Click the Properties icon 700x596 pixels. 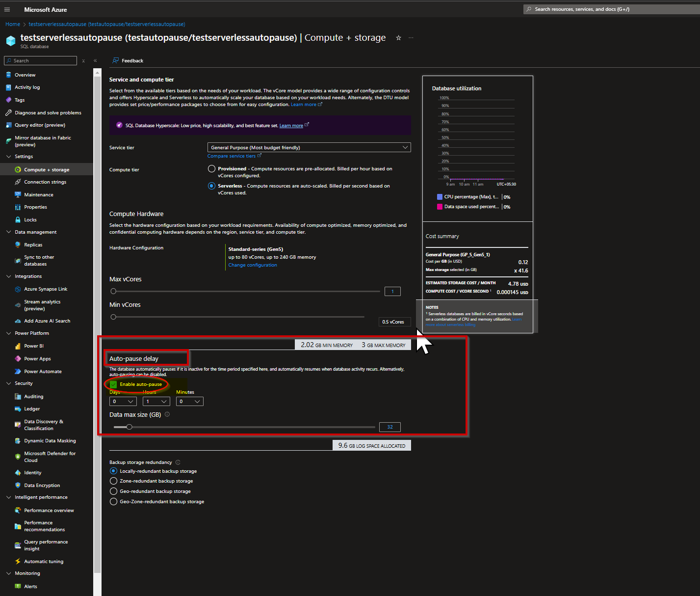18,207
